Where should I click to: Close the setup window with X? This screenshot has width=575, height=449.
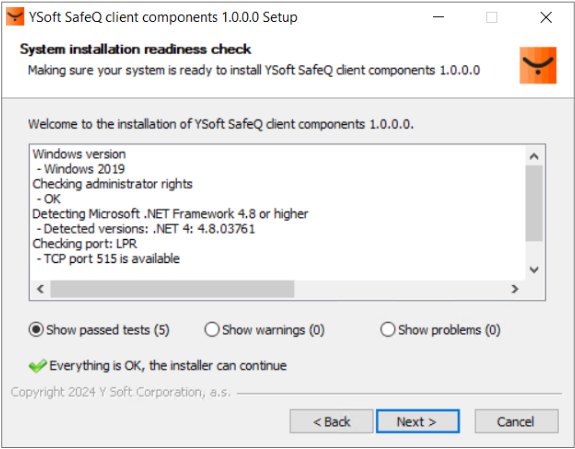(x=546, y=17)
